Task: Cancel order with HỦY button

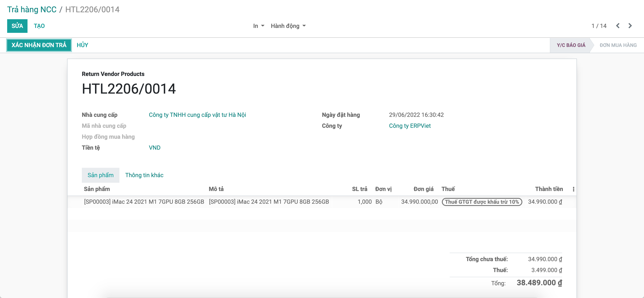Action: (x=82, y=45)
